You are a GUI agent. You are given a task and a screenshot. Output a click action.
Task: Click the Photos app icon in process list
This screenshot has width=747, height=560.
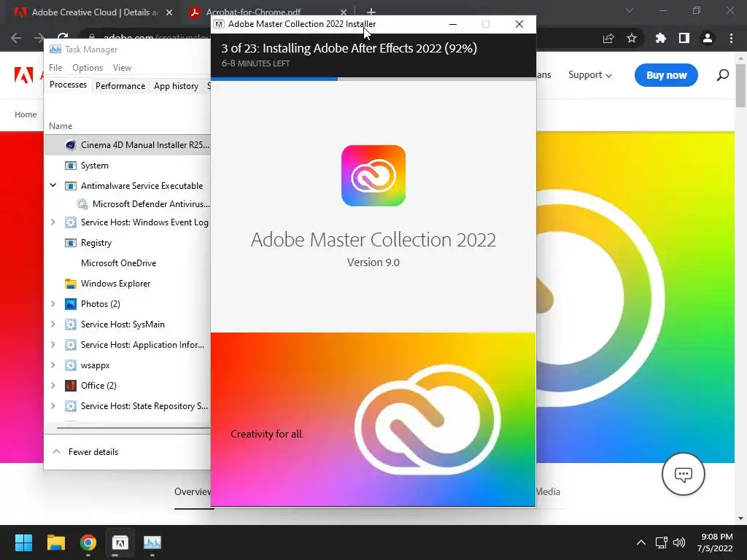click(71, 304)
